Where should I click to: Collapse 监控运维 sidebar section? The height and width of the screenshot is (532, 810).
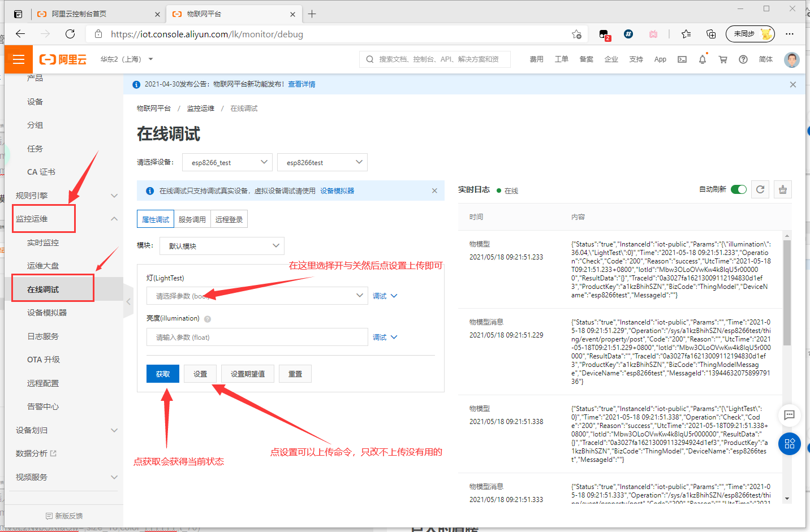point(114,219)
